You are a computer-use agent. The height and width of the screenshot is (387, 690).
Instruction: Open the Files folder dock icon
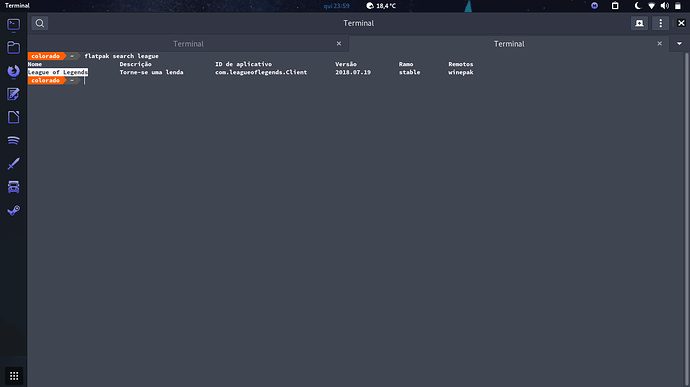(14, 48)
